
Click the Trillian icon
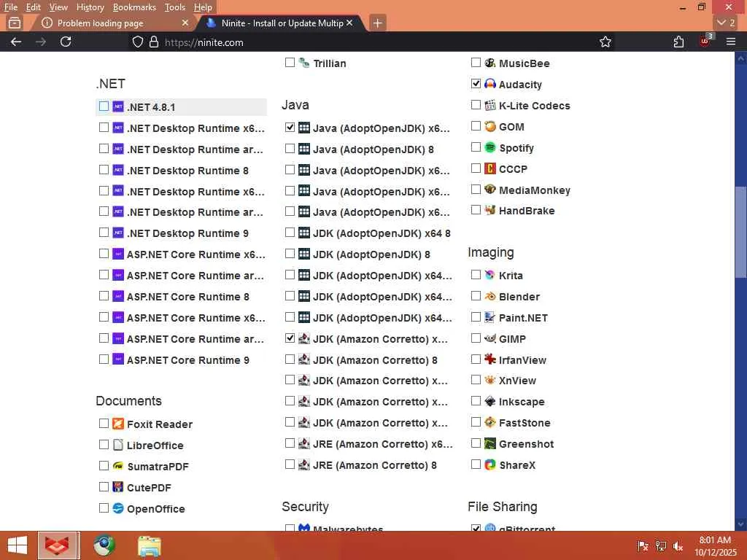click(x=304, y=63)
